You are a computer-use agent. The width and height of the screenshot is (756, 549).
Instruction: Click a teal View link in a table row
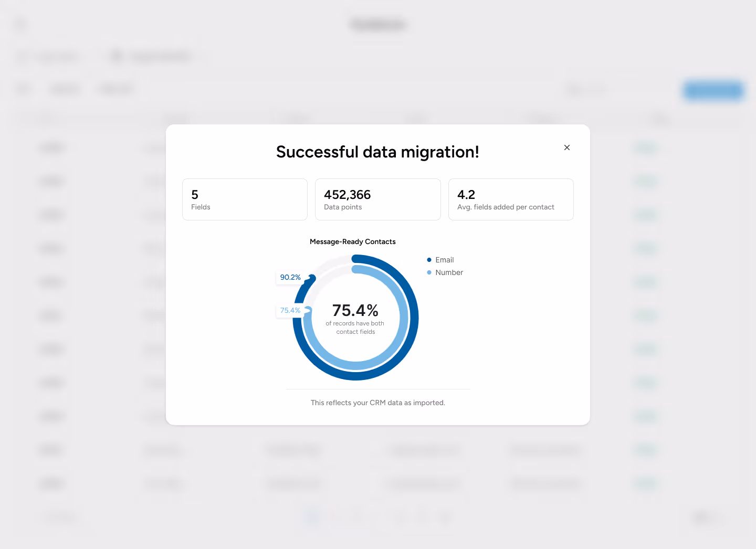(x=646, y=450)
